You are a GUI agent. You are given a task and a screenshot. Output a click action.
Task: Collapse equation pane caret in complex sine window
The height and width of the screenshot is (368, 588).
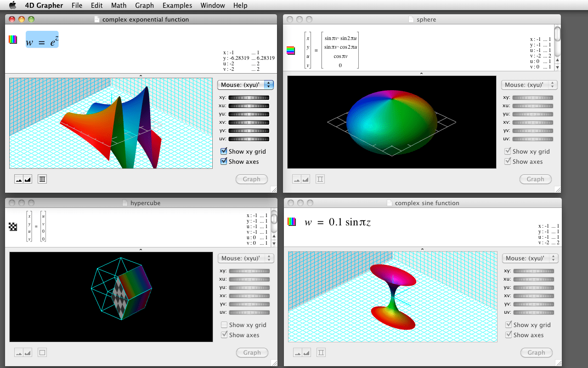coord(423,249)
